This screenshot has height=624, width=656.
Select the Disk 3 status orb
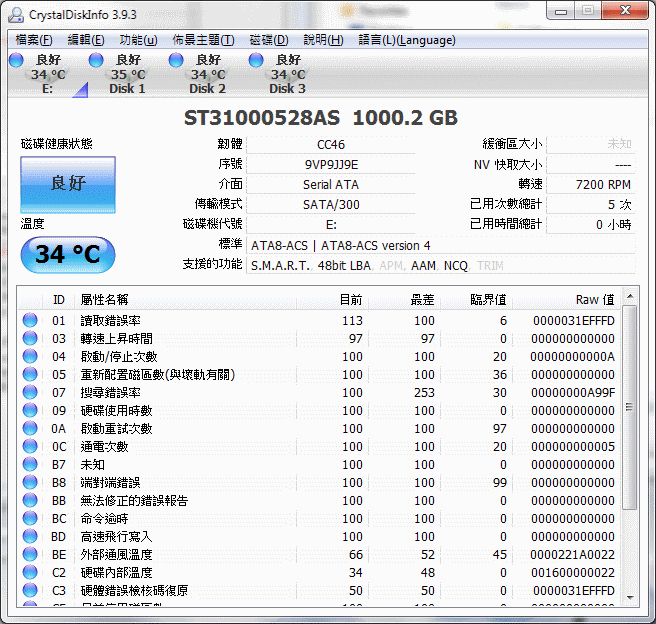(x=256, y=60)
